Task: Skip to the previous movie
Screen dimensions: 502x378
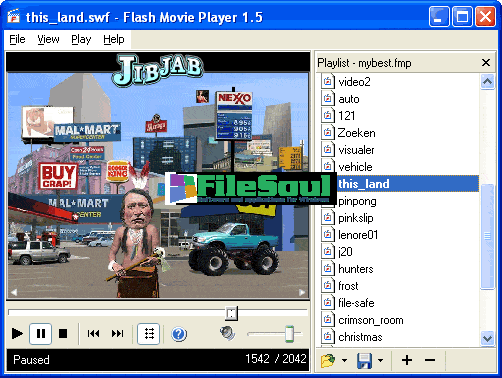Action: [x=93, y=334]
